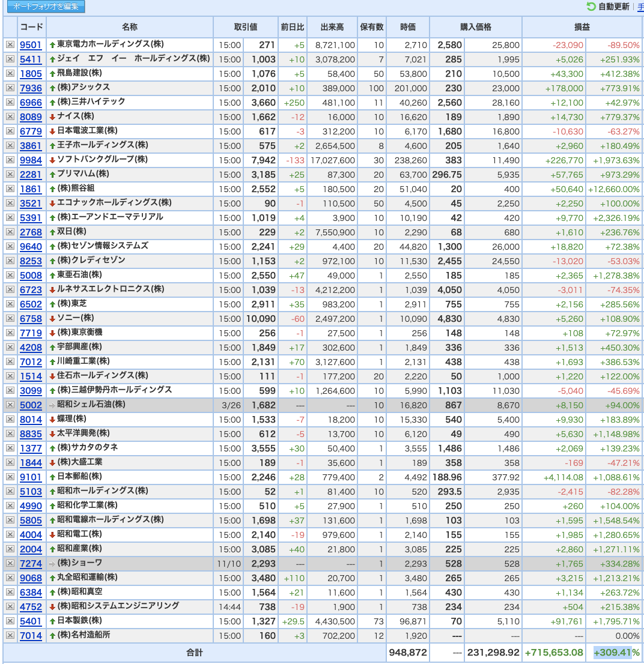Select the name ソフトバンクグループ(株)
Screen dimensions: 644x664
103,159
